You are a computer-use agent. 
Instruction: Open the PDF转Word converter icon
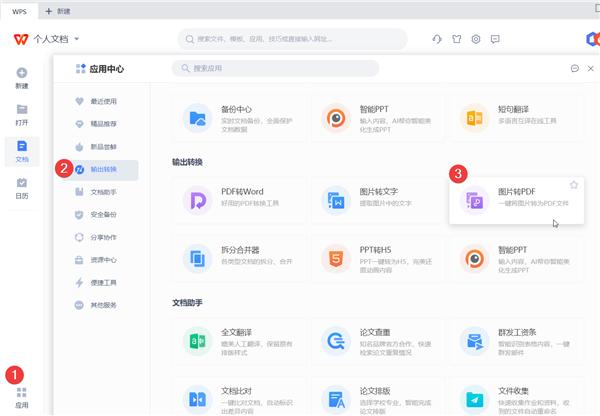196,201
